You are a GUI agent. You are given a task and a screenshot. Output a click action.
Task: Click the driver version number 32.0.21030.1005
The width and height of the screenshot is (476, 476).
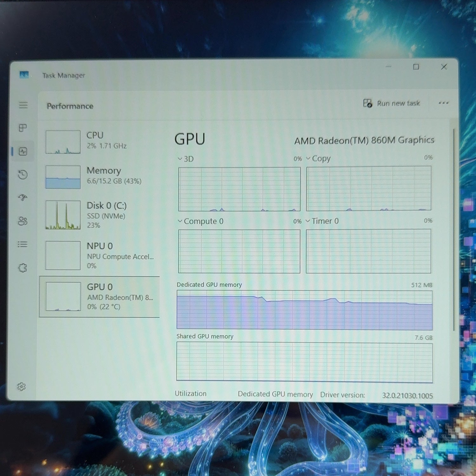(x=407, y=395)
